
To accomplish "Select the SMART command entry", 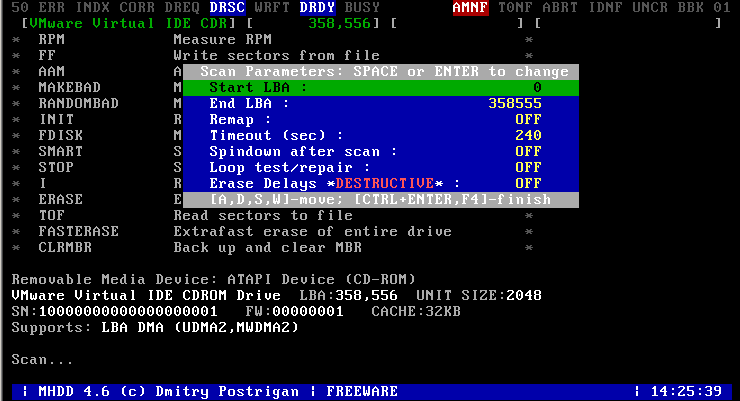I will (60, 151).
